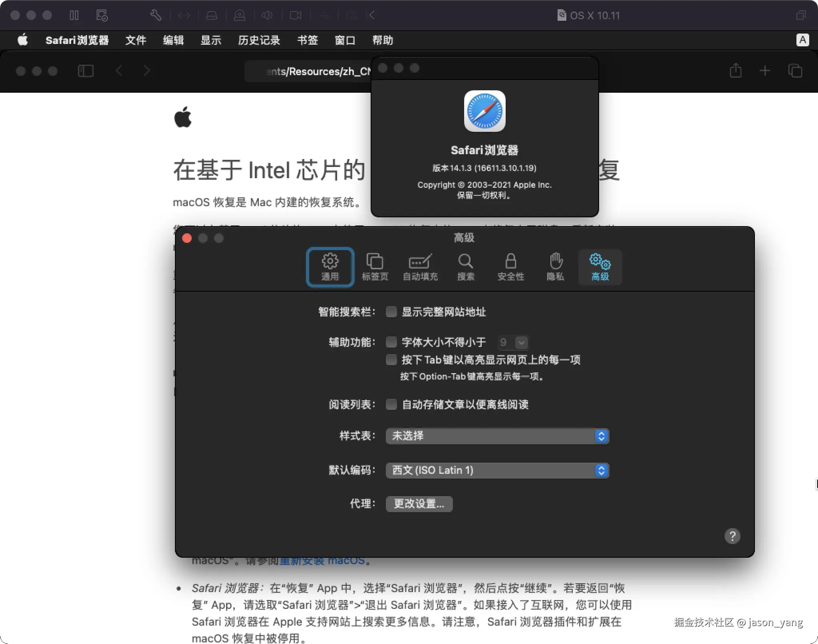Enable 显示完整网站地址 checkbox
This screenshot has height=644, width=818.
pos(391,312)
